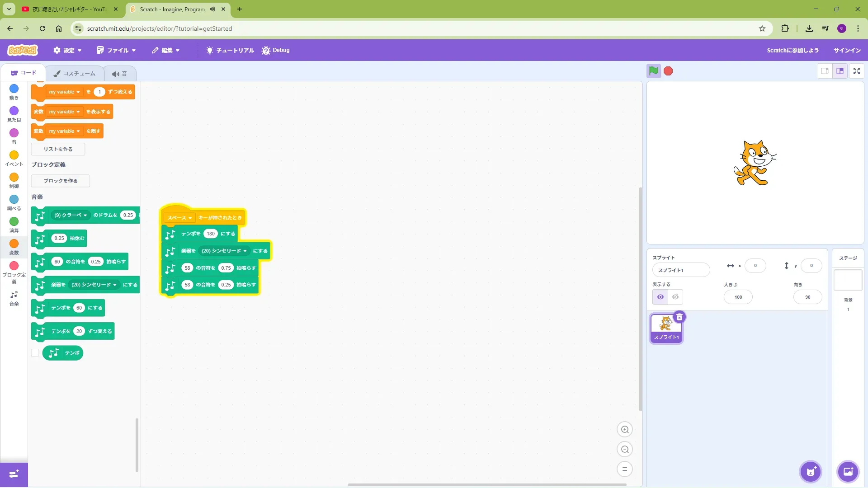This screenshot has height=488, width=868.
Task: Click the ブロックを作る button
Action: click(x=61, y=181)
